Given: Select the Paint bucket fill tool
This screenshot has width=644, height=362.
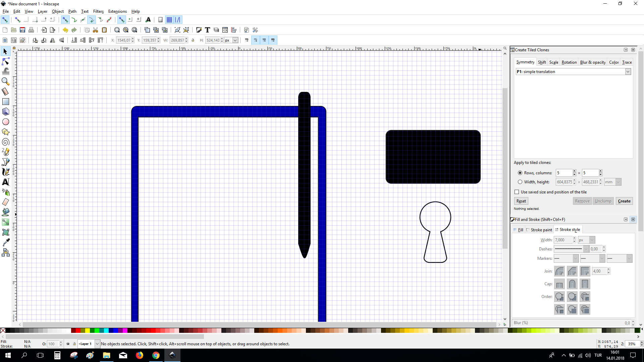Looking at the screenshot, I should pyautogui.click(x=5, y=212).
